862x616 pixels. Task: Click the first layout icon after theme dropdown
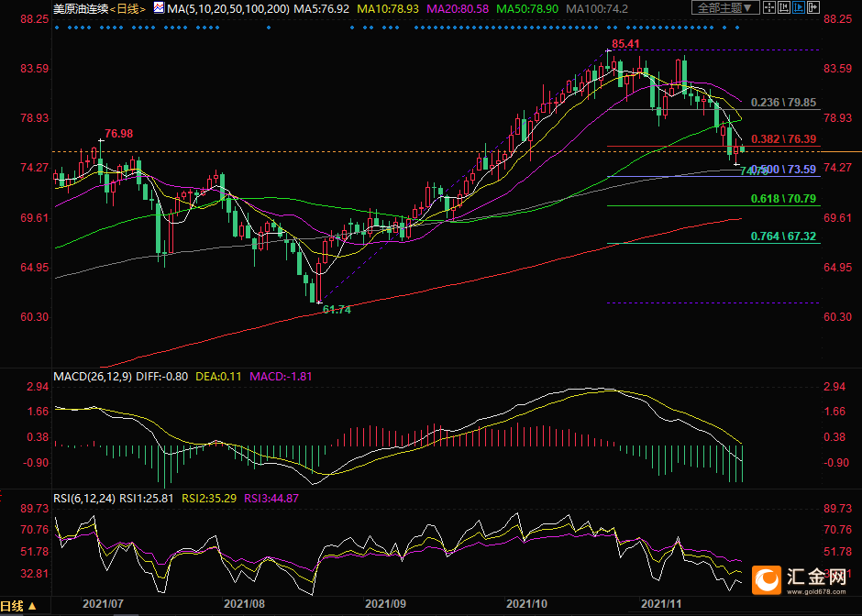(x=770, y=8)
